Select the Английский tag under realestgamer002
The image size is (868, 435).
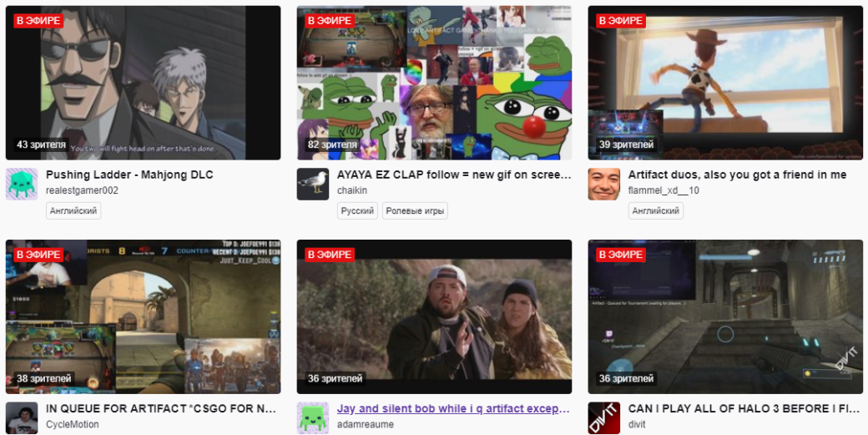(x=73, y=211)
